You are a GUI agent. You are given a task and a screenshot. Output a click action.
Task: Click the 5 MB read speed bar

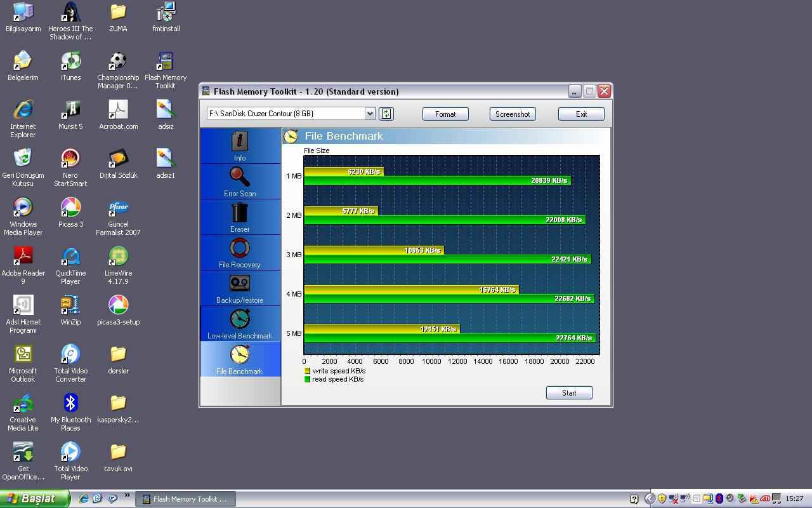pos(450,338)
